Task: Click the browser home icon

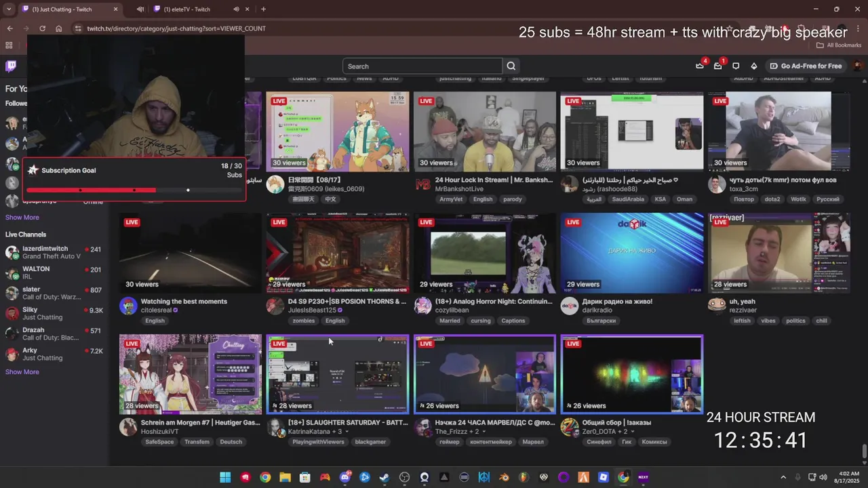Action: click(x=58, y=28)
